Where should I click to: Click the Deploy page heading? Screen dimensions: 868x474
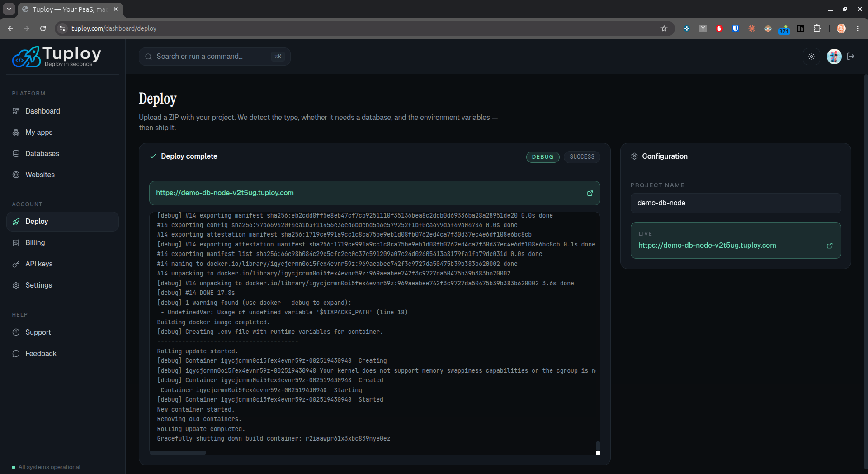pyautogui.click(x=157, y=99)
